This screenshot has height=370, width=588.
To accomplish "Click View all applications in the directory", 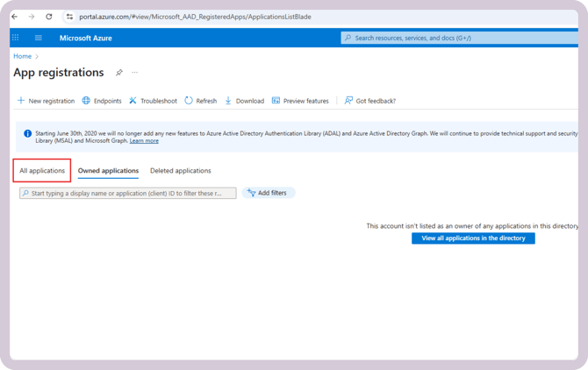I will coord(473,238).
